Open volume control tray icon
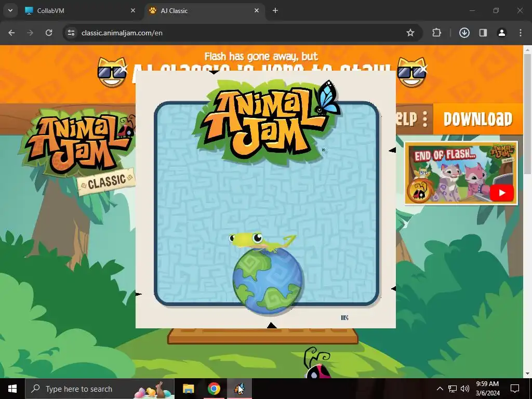532x399 pixels. [x=465, y=389]
